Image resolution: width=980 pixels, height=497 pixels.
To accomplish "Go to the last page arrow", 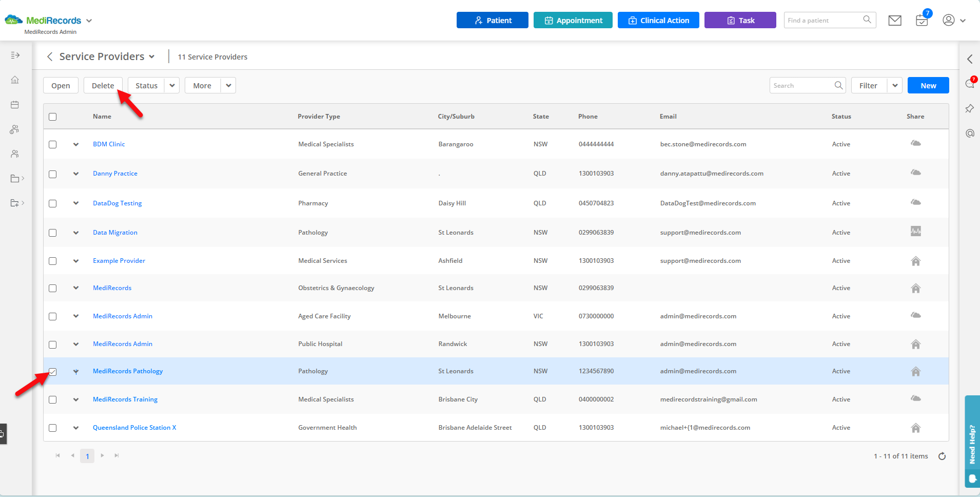I will pos(117,455).
